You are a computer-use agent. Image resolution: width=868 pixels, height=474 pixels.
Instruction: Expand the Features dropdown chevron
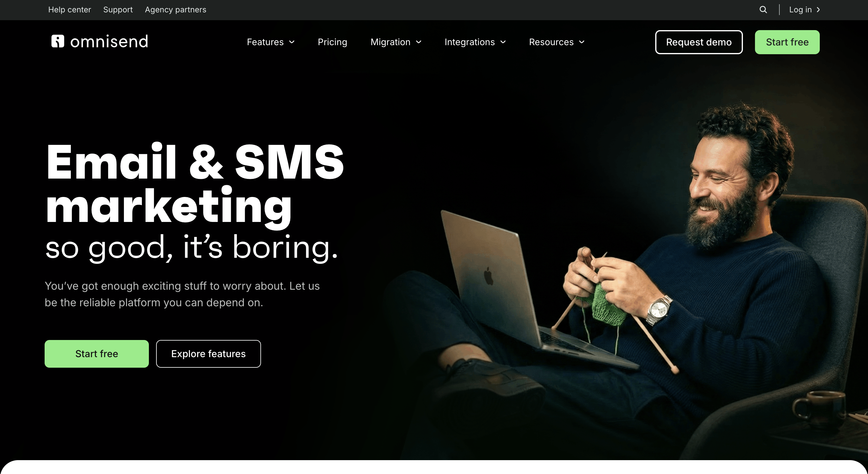coord(292,42)
